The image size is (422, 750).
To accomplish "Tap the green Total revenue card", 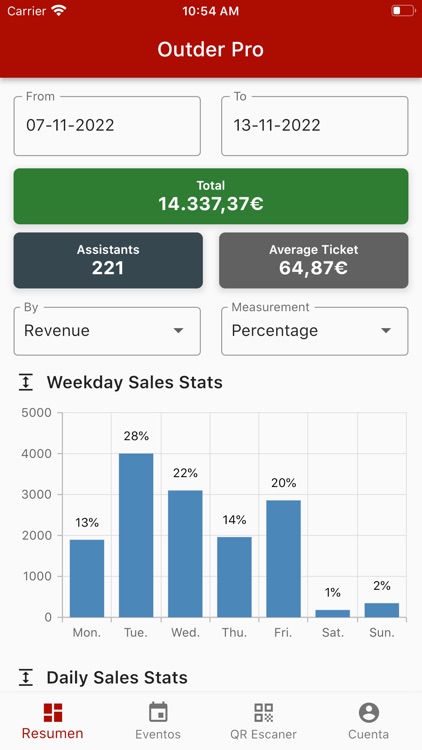I will (x=211, y=196).
